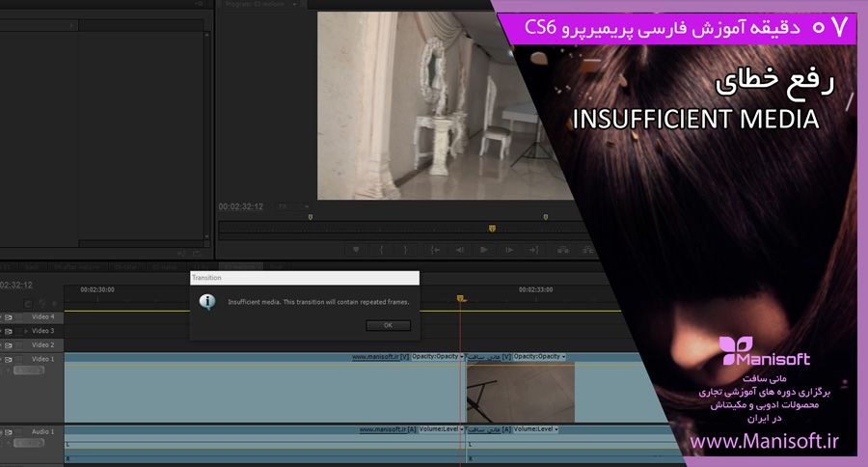This screenshot has width=868, height=467.
Task: Click the In point marker above Program scrubber
Action: [310, 217]
